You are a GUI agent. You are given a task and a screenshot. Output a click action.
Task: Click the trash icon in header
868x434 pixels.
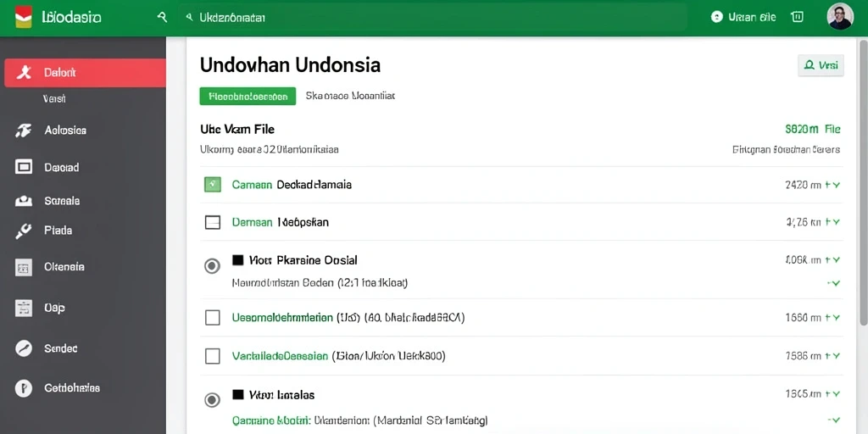(x=797, y=17)
